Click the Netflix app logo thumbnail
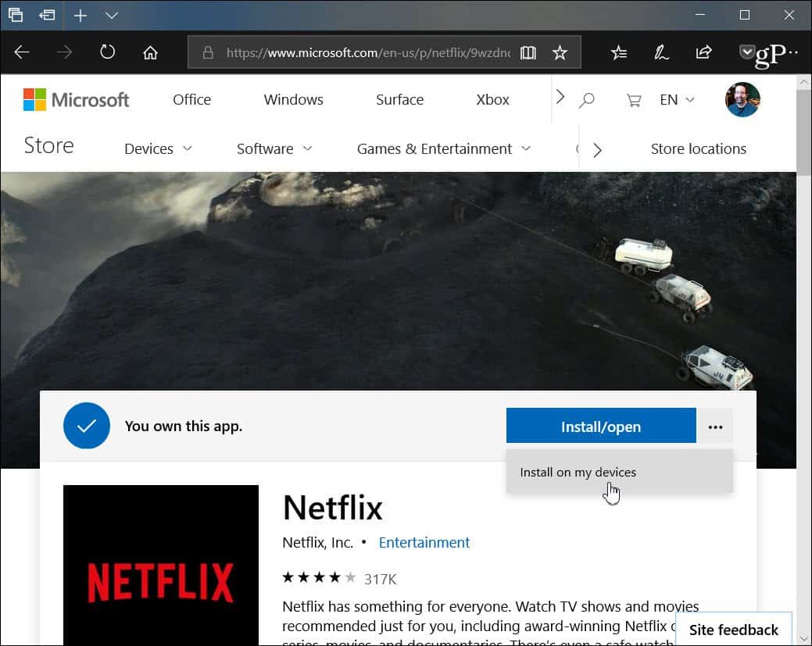Viewport: 812px width, 646px height. [160, 566]
